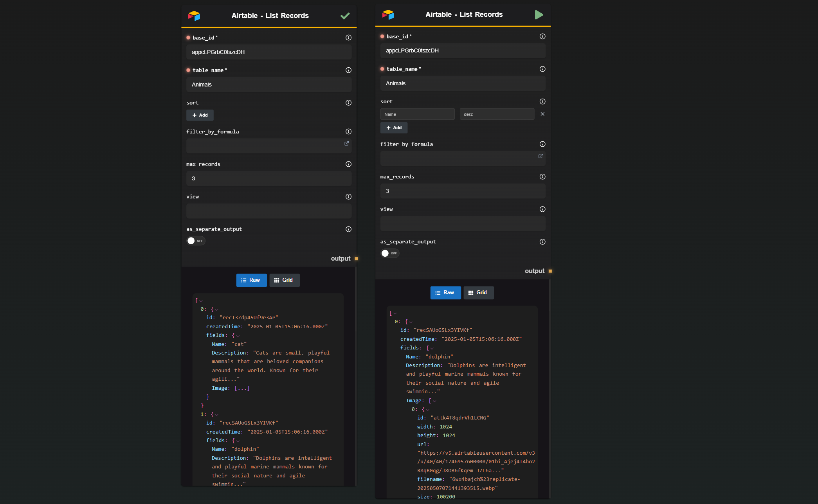Add a sort rule in the left node
818x504 pixels.
[200, 115]
